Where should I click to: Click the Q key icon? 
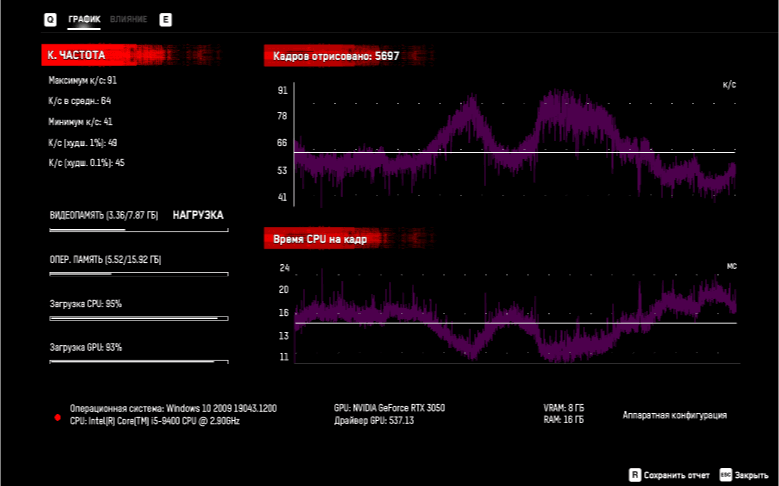pyautogui.click(x=50, y=19)
